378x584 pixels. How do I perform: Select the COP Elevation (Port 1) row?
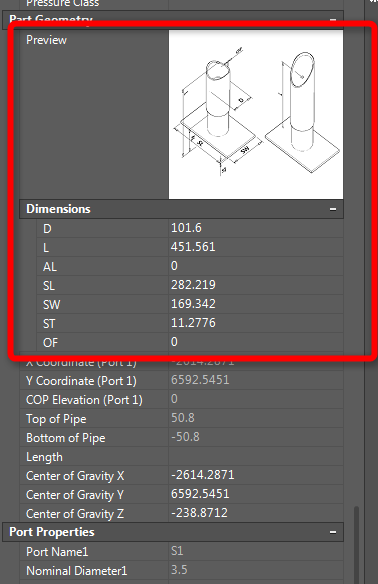pyautogui.click(x=181, y=399)
